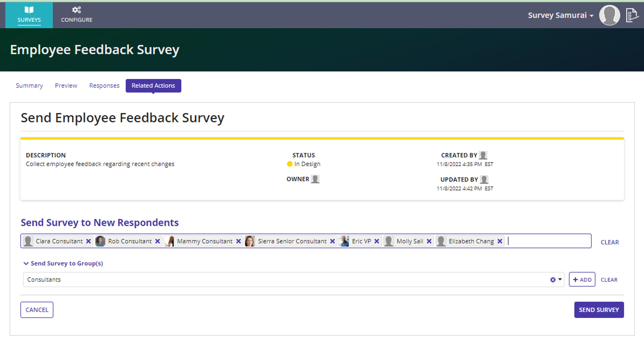Switch to the Summary tab
This screenshot has height=360, width=644.
(x=29, y=86)
